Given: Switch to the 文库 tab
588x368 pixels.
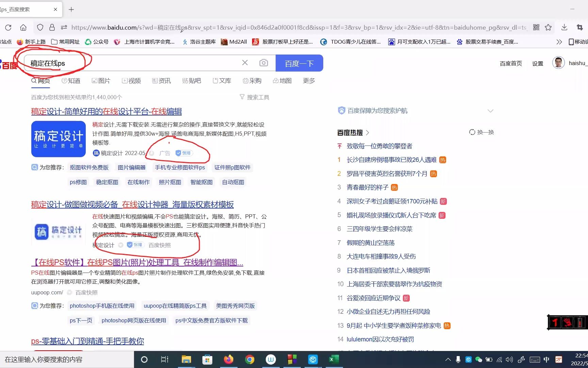Looking at the screenshot, I should pos(222,81).
